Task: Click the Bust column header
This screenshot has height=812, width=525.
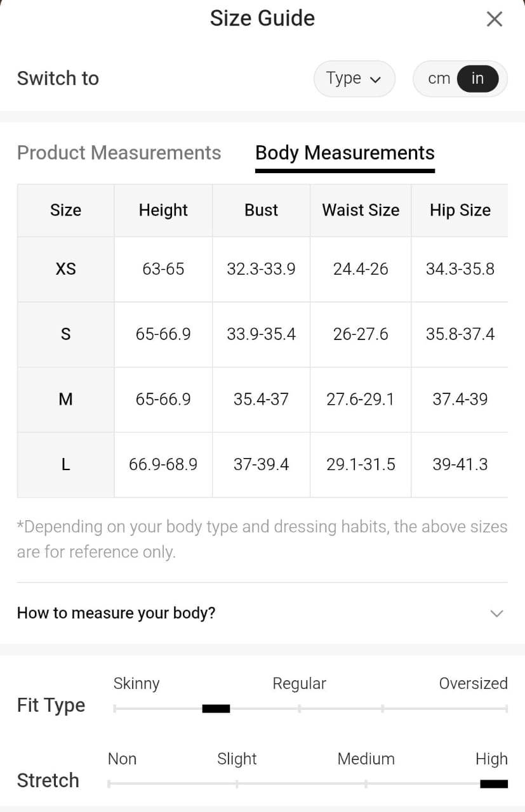Action: pyautogui.click(x=261, y=210)
